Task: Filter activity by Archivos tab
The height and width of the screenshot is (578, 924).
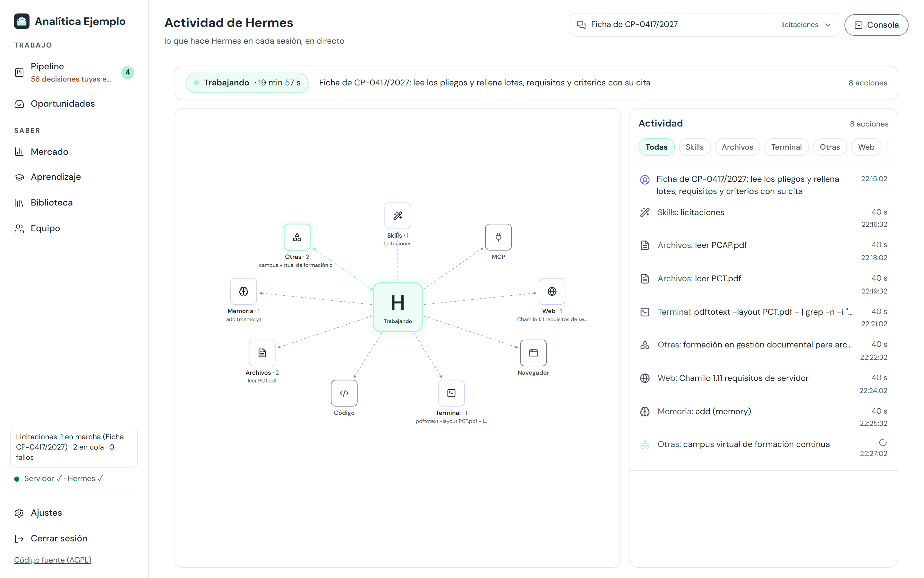Action: click(737, 147)
